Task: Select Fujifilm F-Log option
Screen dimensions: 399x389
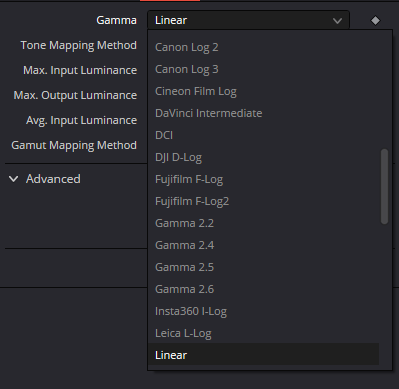Action: pos(263,179)
